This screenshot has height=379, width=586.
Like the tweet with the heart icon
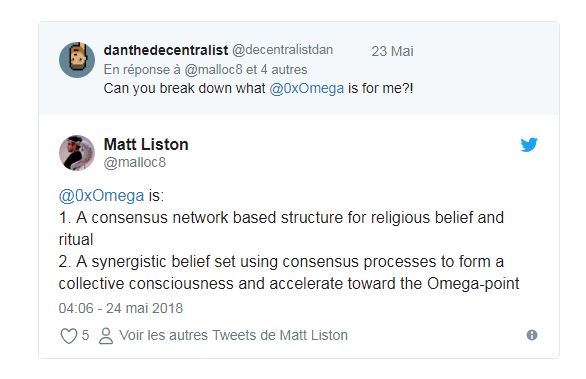coord(69,336)
